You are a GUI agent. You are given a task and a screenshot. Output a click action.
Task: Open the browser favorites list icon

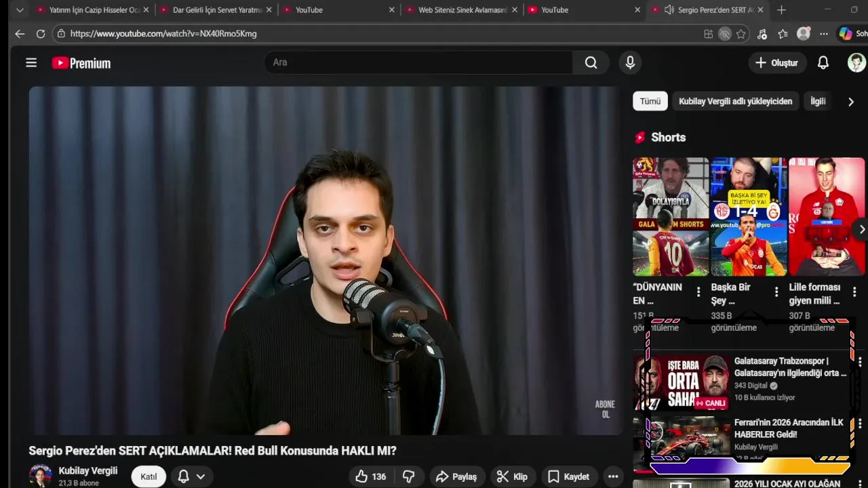783,34
